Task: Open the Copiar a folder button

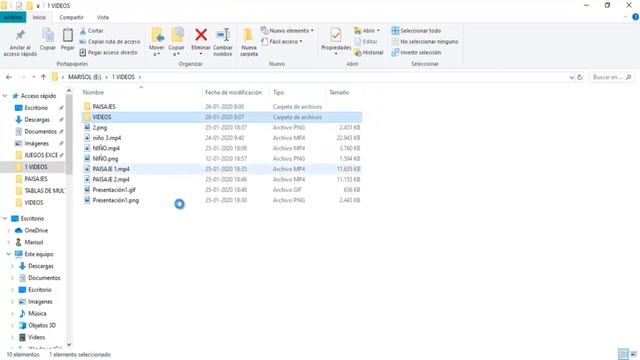Action: [177, 42]
